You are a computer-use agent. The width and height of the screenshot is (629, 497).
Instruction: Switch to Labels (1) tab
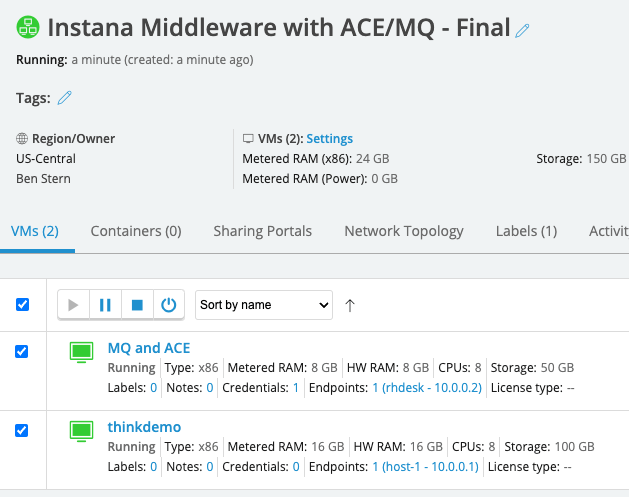click(x=526, y=231)
